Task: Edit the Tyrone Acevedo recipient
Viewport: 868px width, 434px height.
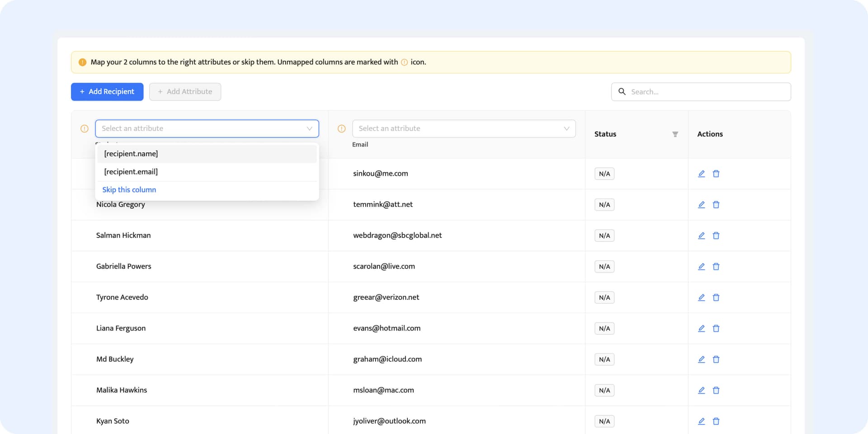Action: coord(701,297)
